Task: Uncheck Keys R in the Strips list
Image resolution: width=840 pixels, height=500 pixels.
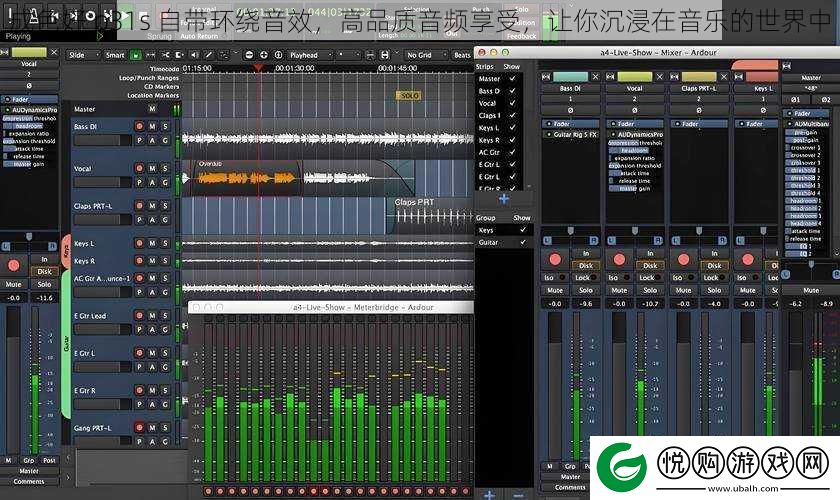Action: click(512, 140)
